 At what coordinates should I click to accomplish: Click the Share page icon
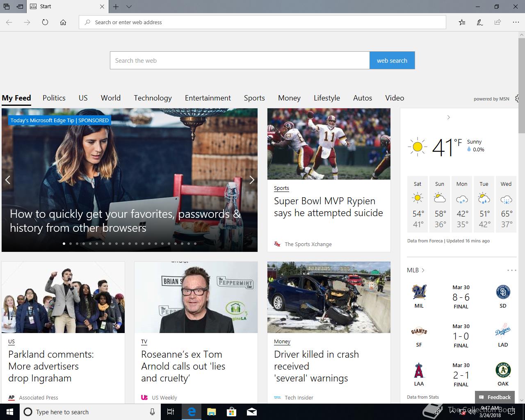498,22
